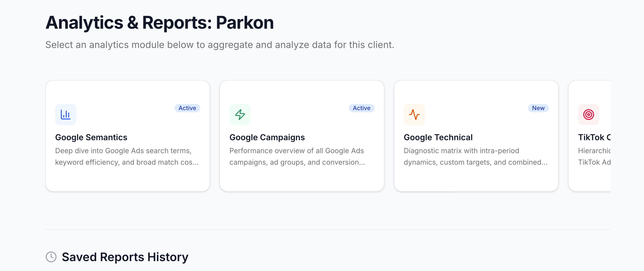Image resolution: width=644 pixels, height=271 pixels.
Task: Click the red target icon on the TikTok card
Action: tap(588, 114)
